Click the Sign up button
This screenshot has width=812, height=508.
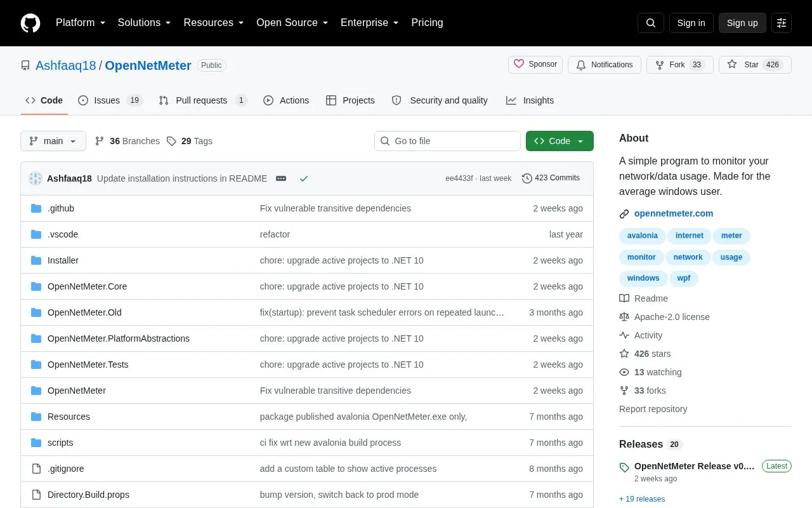[x=742, y=23]
